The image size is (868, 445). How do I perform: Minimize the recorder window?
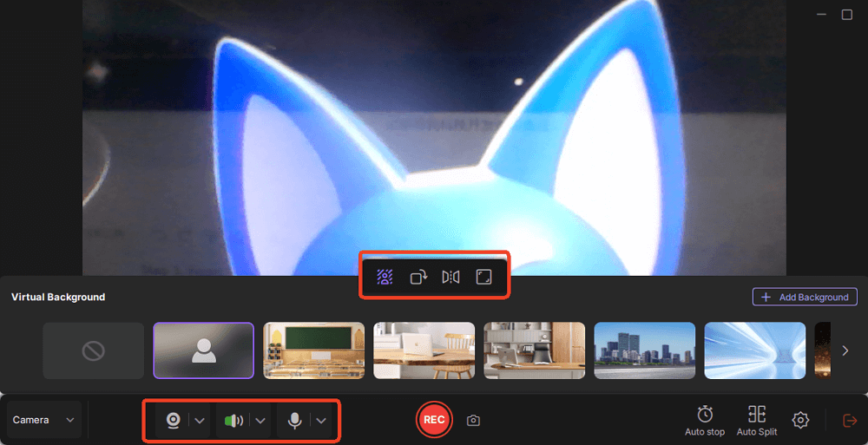(821, 15)
